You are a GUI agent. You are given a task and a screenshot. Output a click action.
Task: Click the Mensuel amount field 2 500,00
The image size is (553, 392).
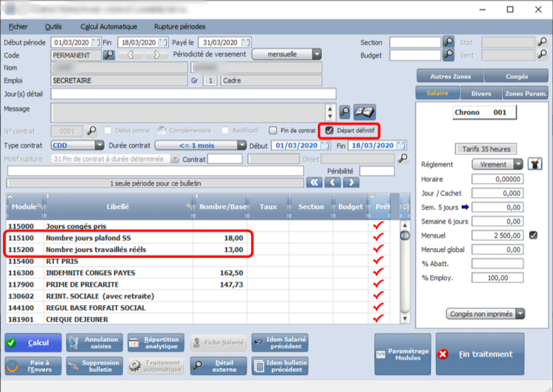(x=498, y=235)
